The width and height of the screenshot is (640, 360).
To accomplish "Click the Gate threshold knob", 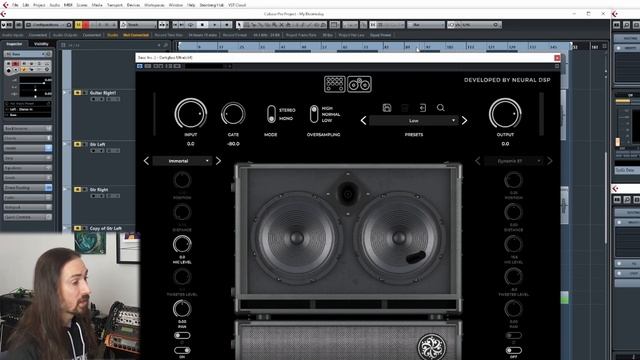I will point(233,114).
